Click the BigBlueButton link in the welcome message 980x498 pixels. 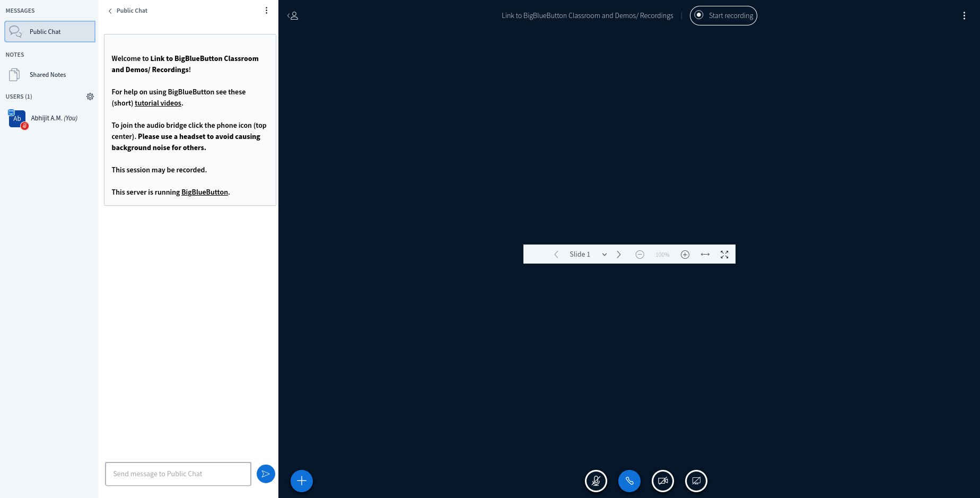click(205, 192)
